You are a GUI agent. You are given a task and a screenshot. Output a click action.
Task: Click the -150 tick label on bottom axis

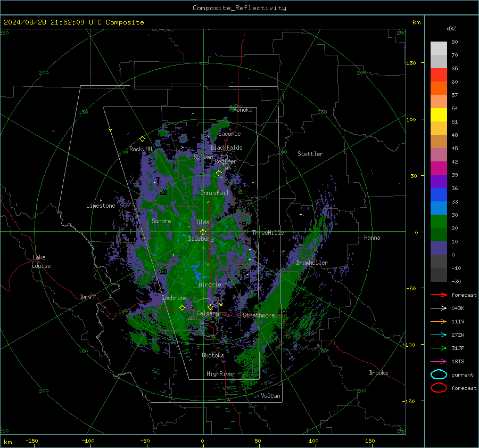(31, 441)
